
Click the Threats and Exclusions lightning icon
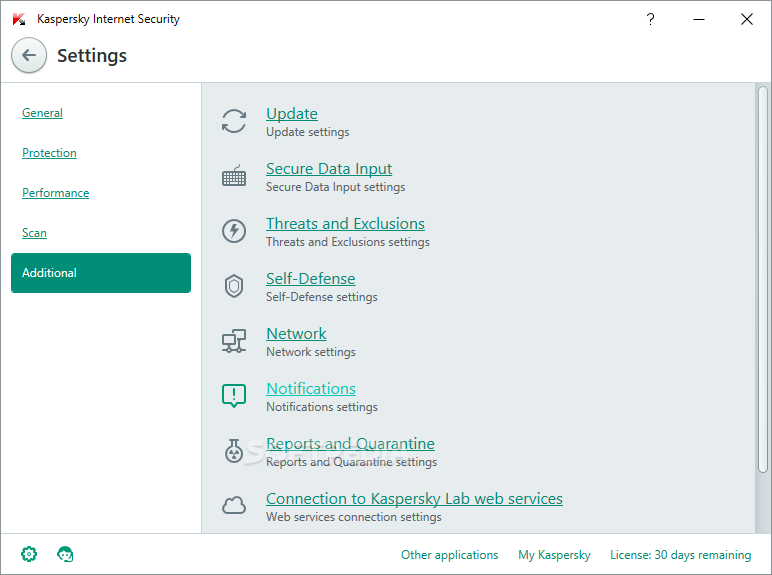coord(234,231)
